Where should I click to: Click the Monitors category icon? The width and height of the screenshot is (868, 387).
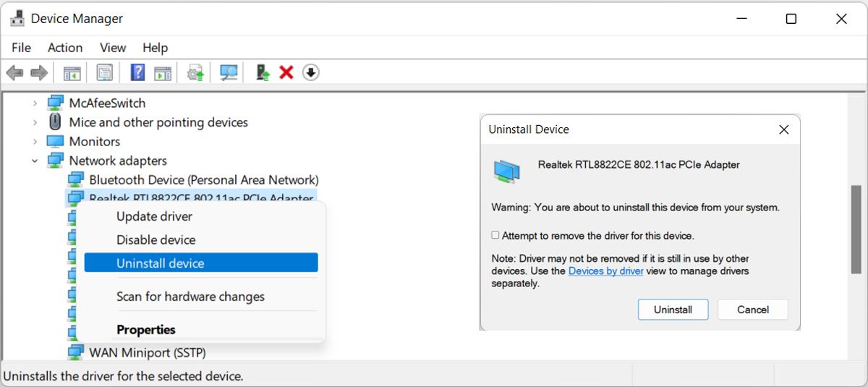[x=55, y=142]
